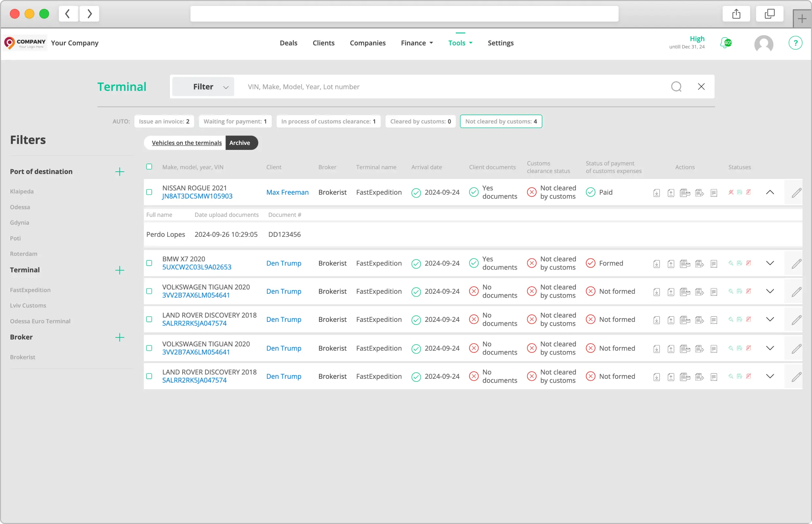Viewport: 812px width, 524px height.
Task: Download document icon in BMW X7 row
Action: click(657, 264)
